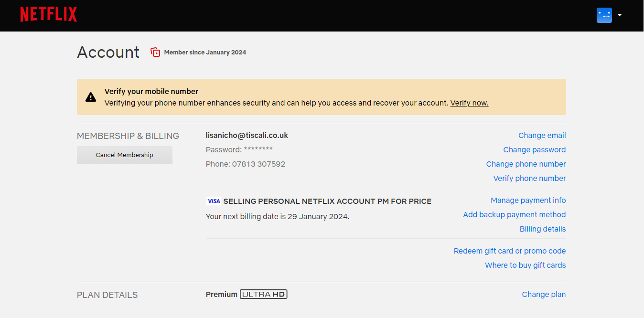Screen dimensions: 644x318
Task: Click the Phone: 07813 307592 text
Action: 246,164
